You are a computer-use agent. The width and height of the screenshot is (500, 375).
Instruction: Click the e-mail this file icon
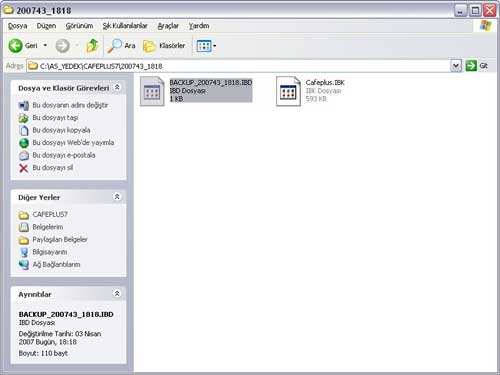24,155
